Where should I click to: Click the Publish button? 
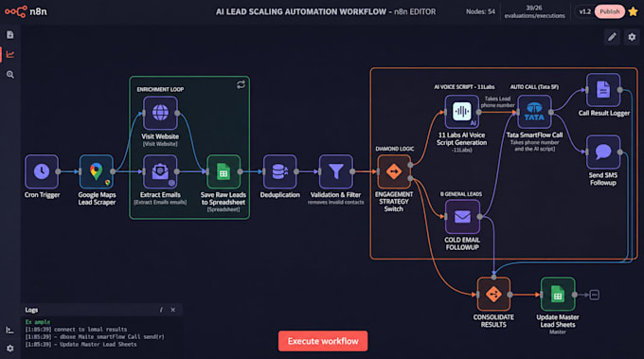point(610,11)
